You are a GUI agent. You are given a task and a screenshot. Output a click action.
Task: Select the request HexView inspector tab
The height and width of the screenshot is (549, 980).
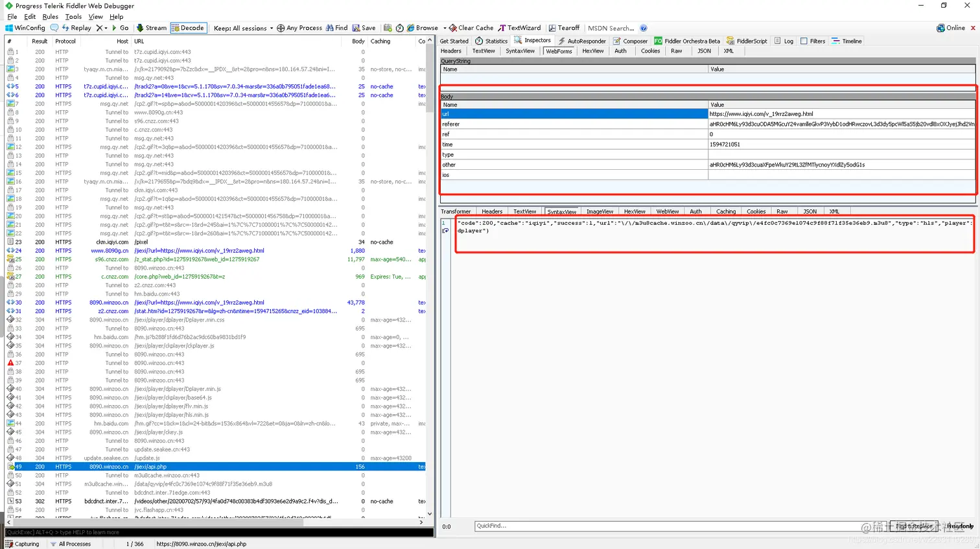[592, 51]
